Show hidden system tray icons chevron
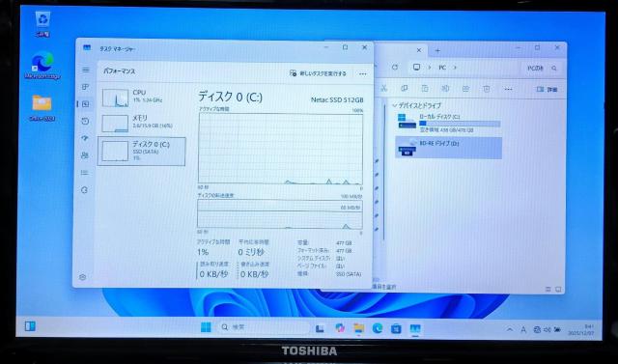618x364 pixels. coord(510,329)
